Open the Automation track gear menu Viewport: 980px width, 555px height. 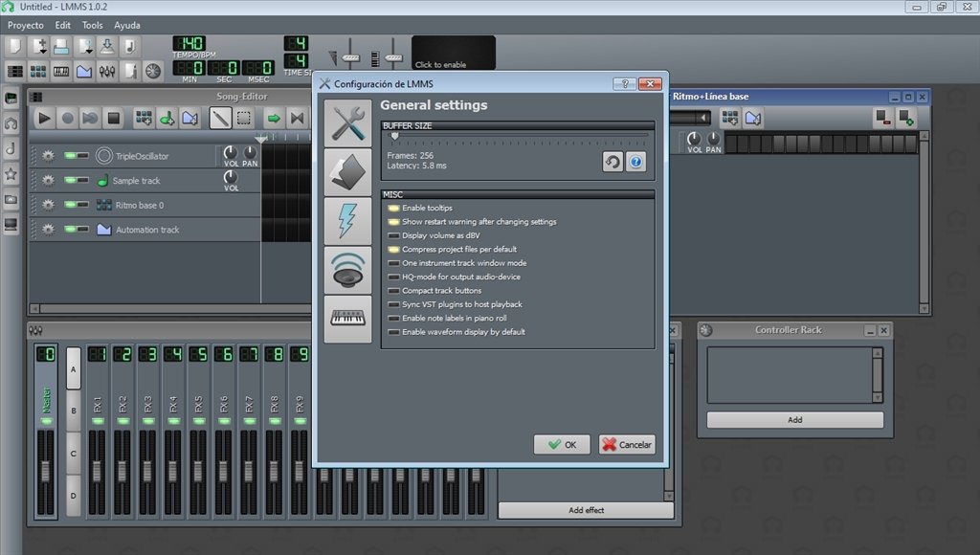(48, 230)
